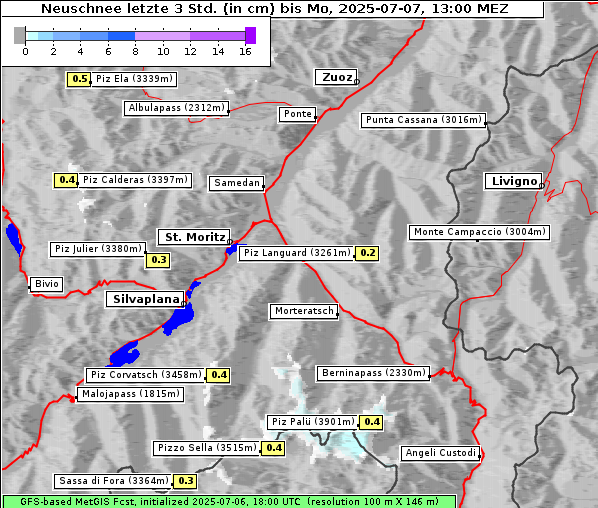Select the Punta Cassana (3016m) label
Viewport: 598px width, 508px height.
423,120
